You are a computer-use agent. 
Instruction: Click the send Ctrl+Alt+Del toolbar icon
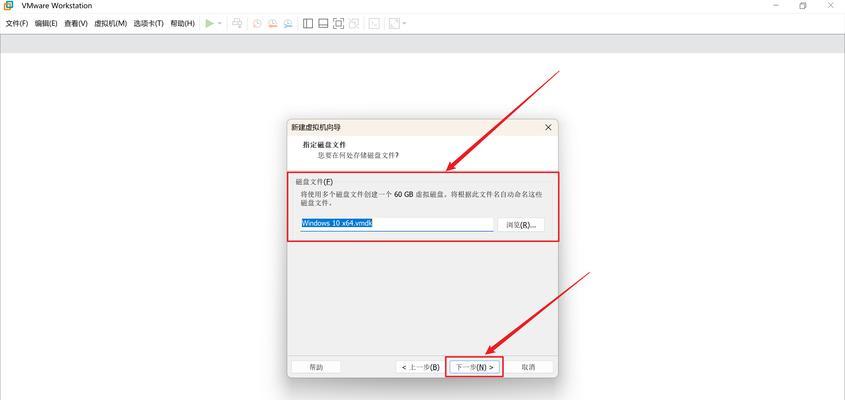(x=237, y=23)
